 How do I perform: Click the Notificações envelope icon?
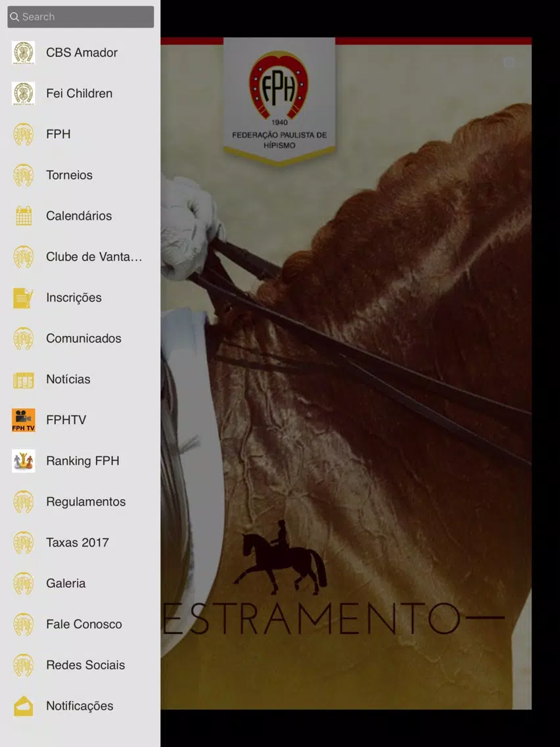tap(24, 706)
